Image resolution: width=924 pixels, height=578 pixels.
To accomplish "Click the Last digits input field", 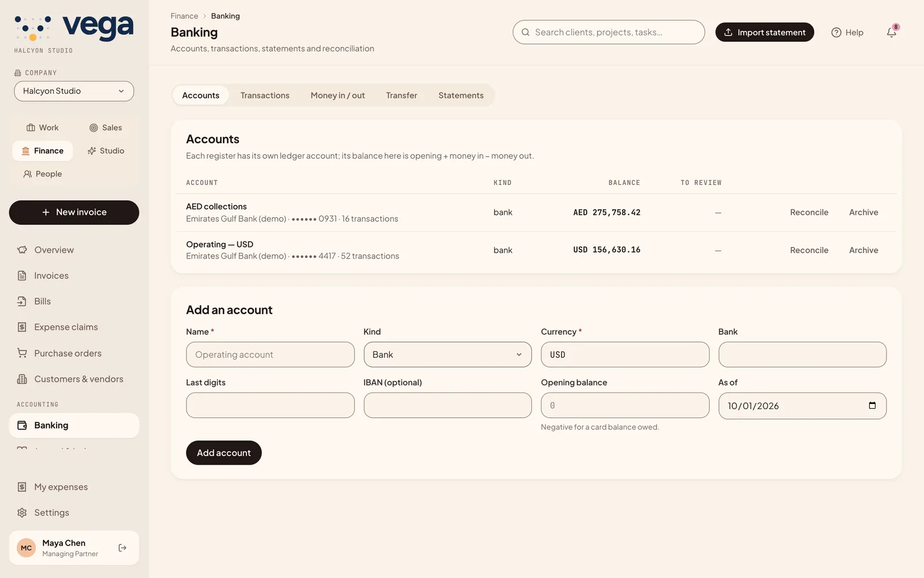I will coord(270,405).
